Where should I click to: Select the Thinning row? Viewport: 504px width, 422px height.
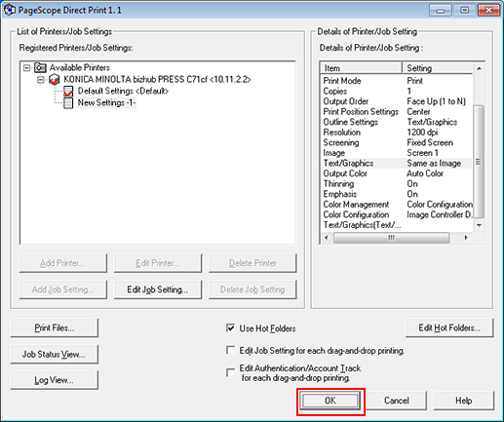pyautogui.click(x=397, y=183)
